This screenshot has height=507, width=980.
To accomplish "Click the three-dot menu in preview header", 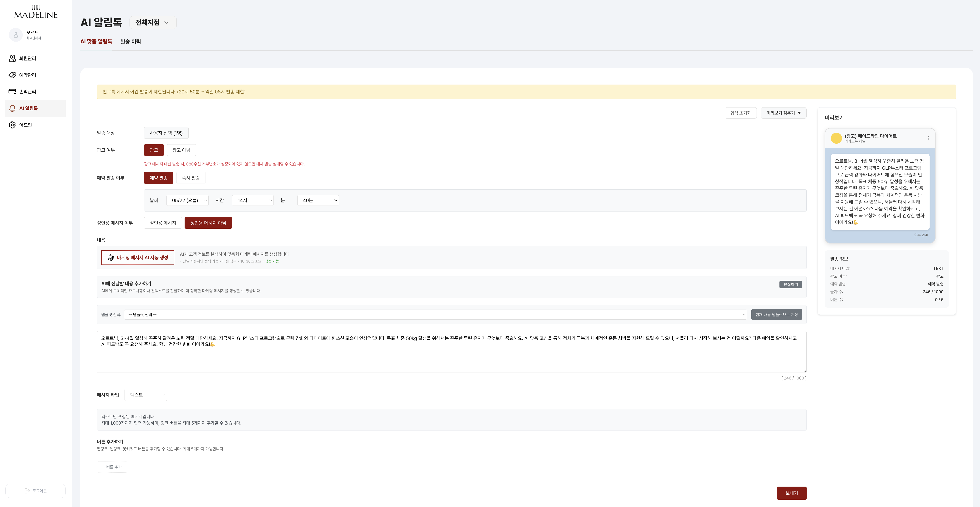I will pyautogui.click(x=928, y=138).
